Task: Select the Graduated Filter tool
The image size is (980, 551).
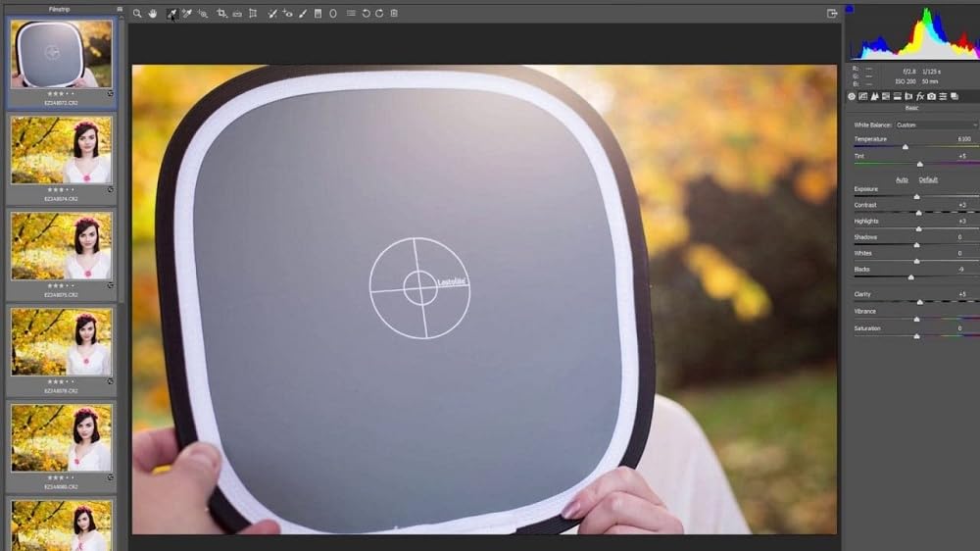Action: coord(318,14)
